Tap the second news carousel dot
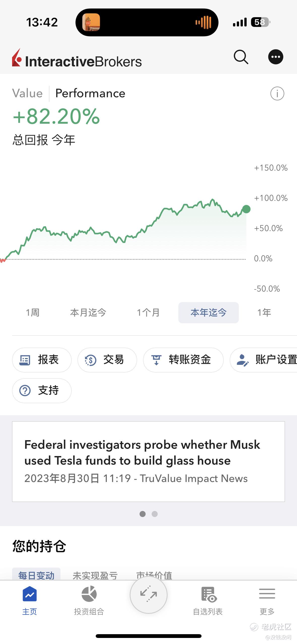297x644 pixels. (x=155, y=514)
